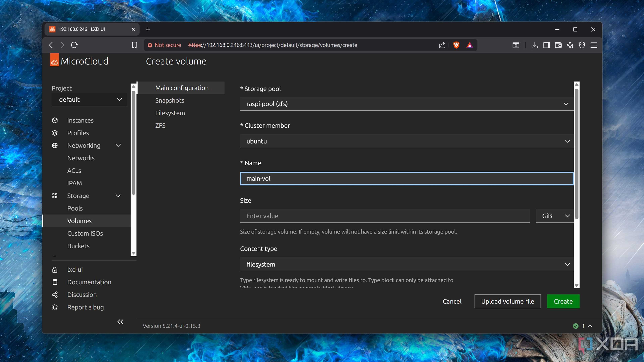The image size is (644, 362).
Task: Collapse the Storage section chevron
Action: coord(118,196)
